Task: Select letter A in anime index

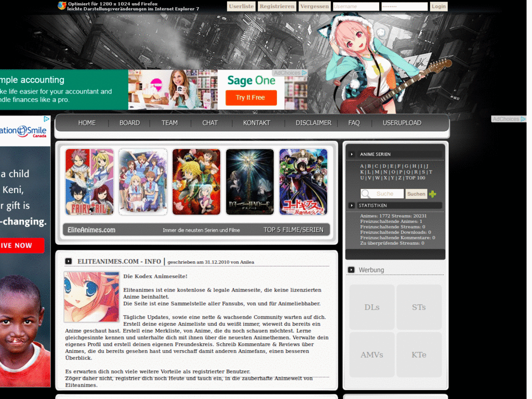Action: pyautogui.click(x=362, y=166)
